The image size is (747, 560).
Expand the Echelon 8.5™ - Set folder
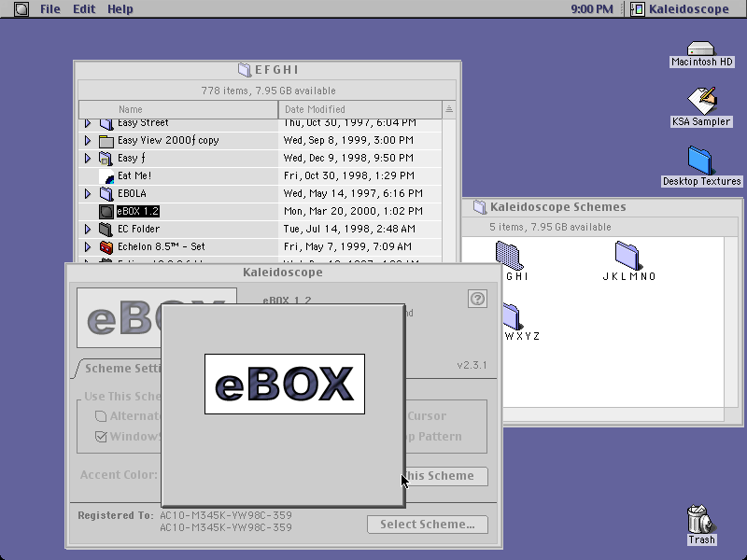coord(88,246)
